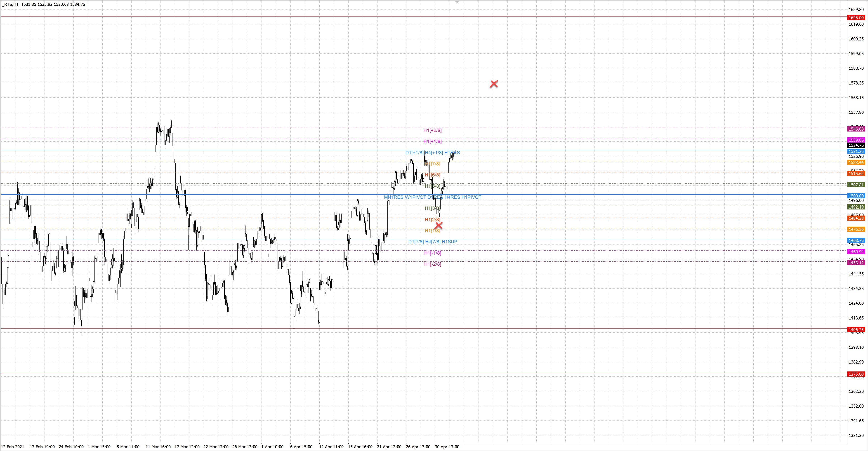This screenshot has height=451, width=868.
Task: Click the gray chart shift triangle at top
Action: 457,2
